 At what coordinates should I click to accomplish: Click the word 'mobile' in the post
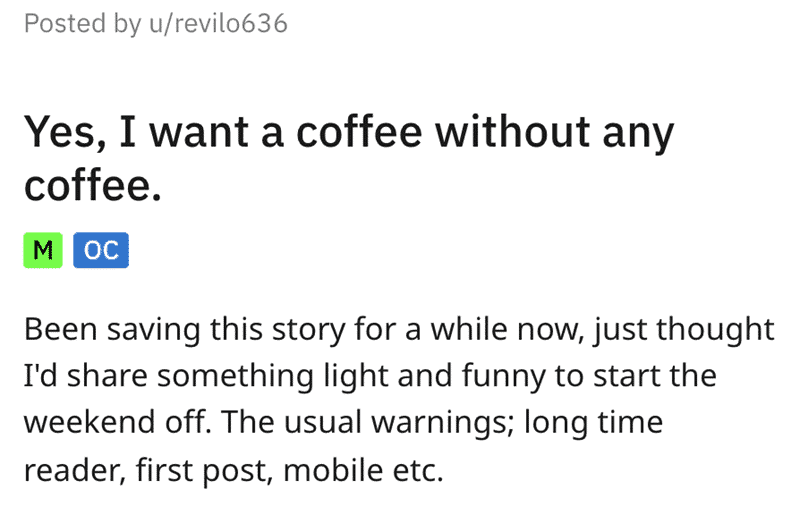pyautogui.click(x=333, y=470)
